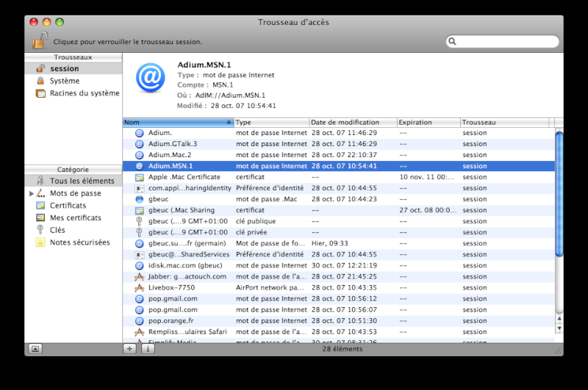The image size is (588, 390).
Task: Click the i info button
Action: [148, 349]
